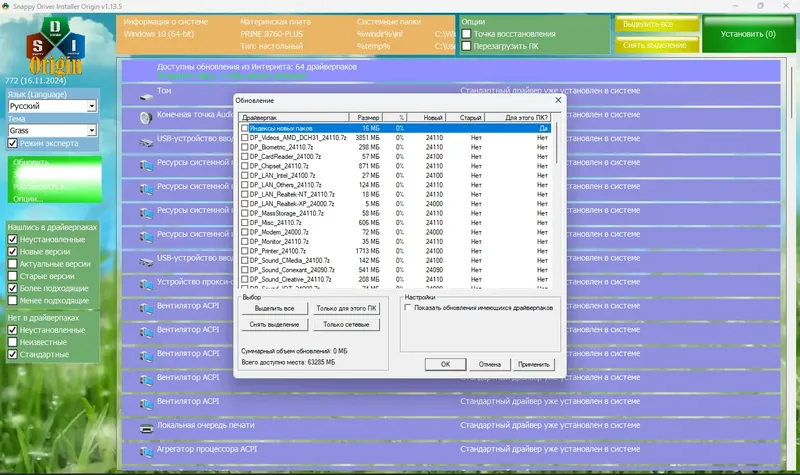The height and width of the screenshot is (475, 800).
Task: Select DP_Modem_24000.7z row
Action: pyautogui.click(x=395, y=232)
